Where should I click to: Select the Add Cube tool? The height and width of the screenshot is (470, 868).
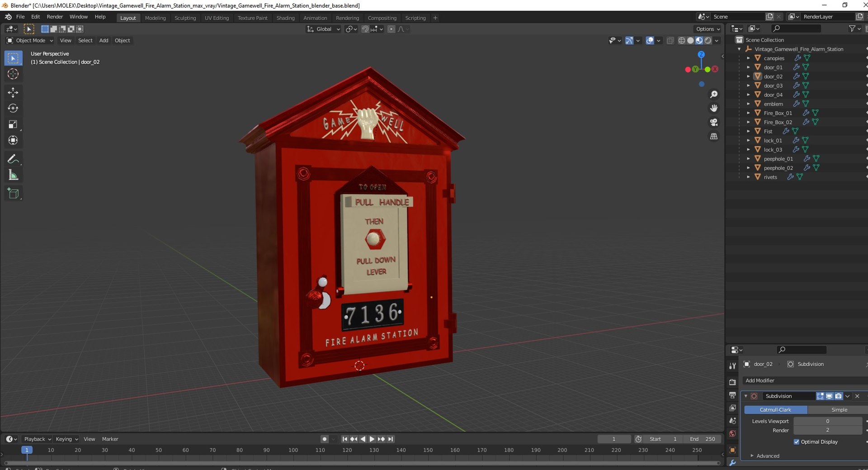tap(13, 194)
